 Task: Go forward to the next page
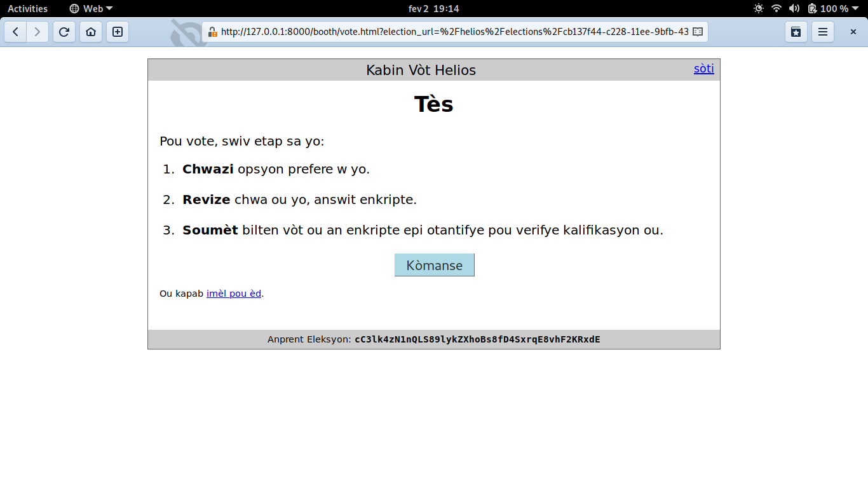[x=37, y=32]
